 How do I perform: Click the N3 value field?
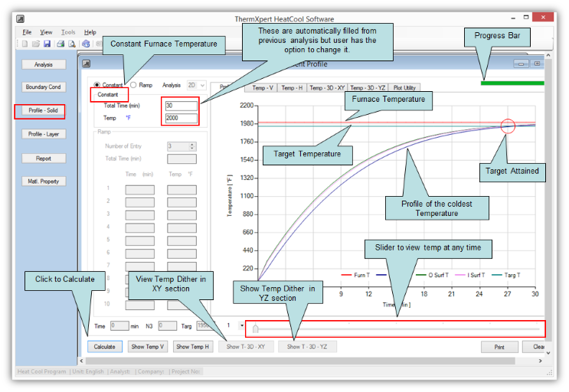167,325
